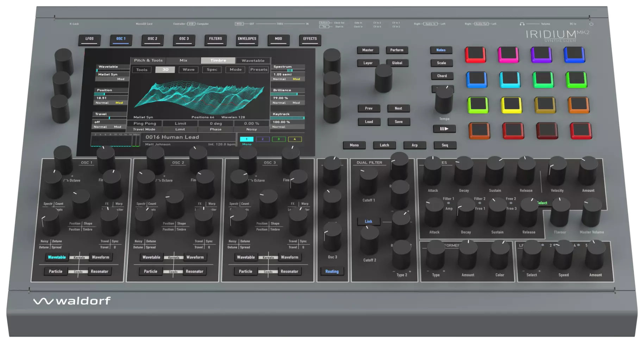Toggle the Dual Filter Link button
This screenshot has height=343, width=644.
coord(368,222)
